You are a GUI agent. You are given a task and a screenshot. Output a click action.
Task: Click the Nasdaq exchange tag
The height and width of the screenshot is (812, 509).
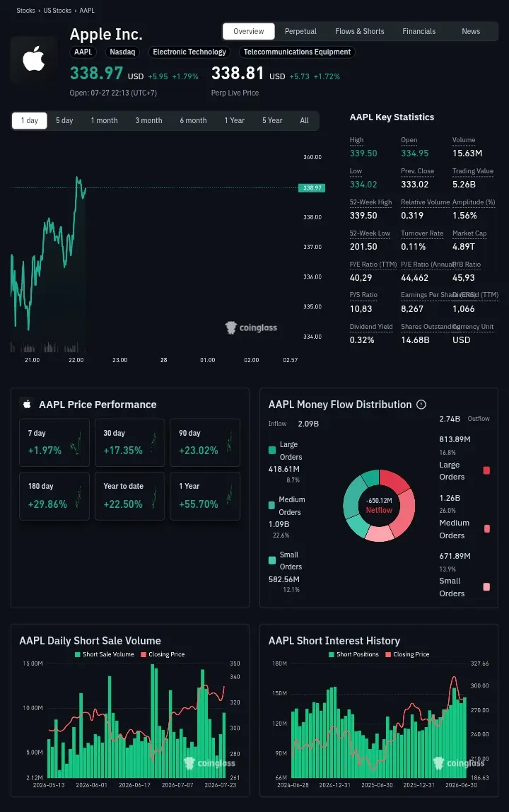(122, 52)
